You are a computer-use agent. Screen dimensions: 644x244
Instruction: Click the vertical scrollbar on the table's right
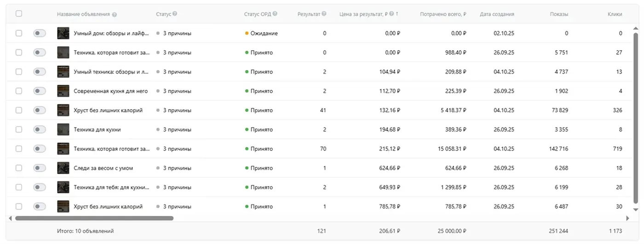pyautogui.click(x=636, y=117)
